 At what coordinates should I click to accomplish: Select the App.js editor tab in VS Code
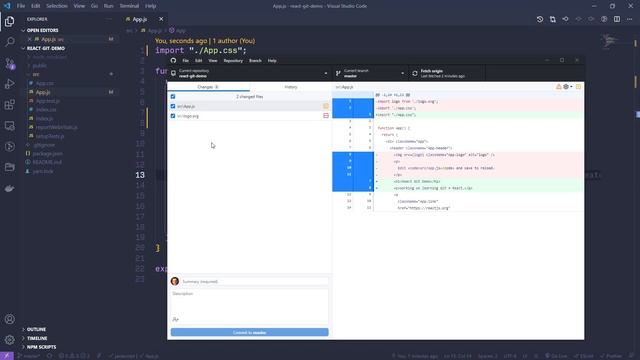[140, 19]
